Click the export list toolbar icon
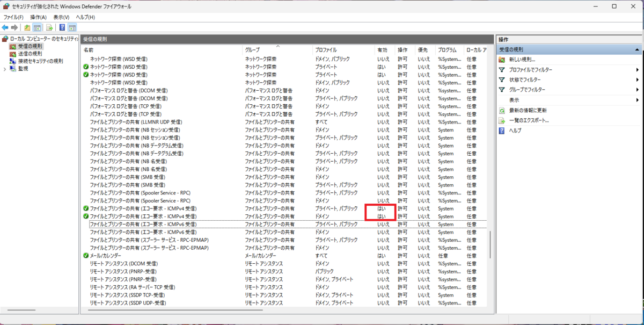 49,27
